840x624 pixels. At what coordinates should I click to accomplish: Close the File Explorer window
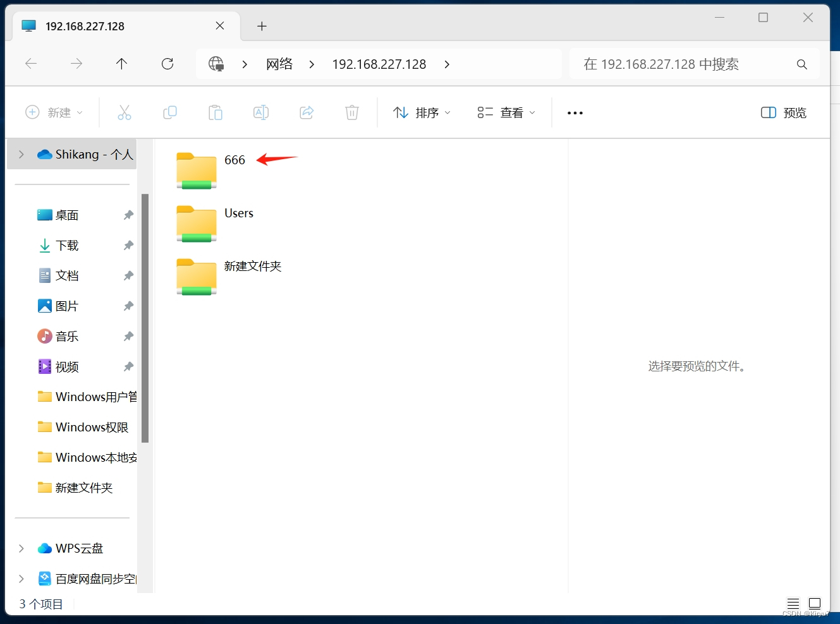click(808, 18)
